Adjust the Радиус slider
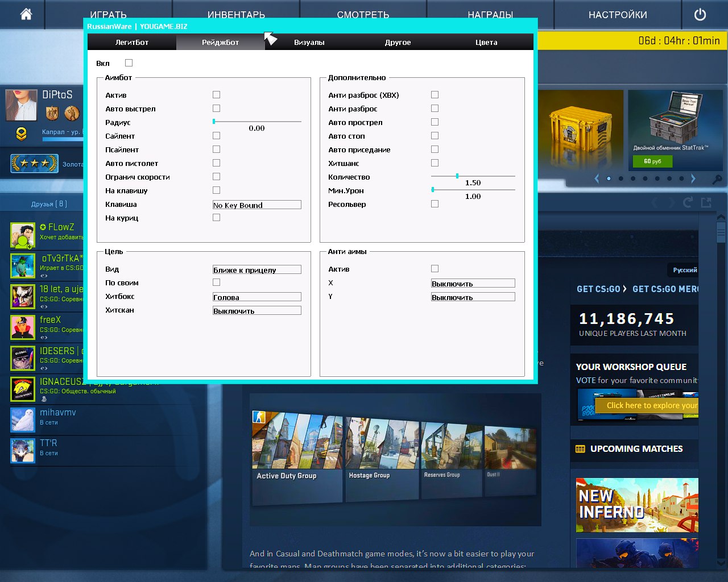Viewport: 728px width, 582px height. click(257, 122)
